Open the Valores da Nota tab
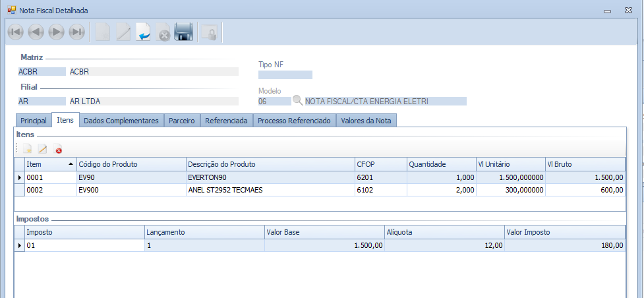This screenshot has height=298, width=644. pyautogui.click(x=366, y=121)
